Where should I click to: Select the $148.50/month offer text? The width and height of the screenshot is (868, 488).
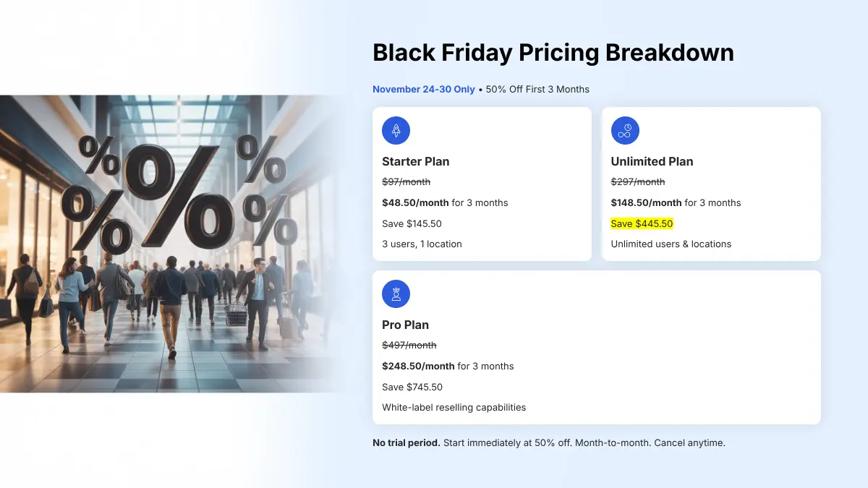coord(676,202)
